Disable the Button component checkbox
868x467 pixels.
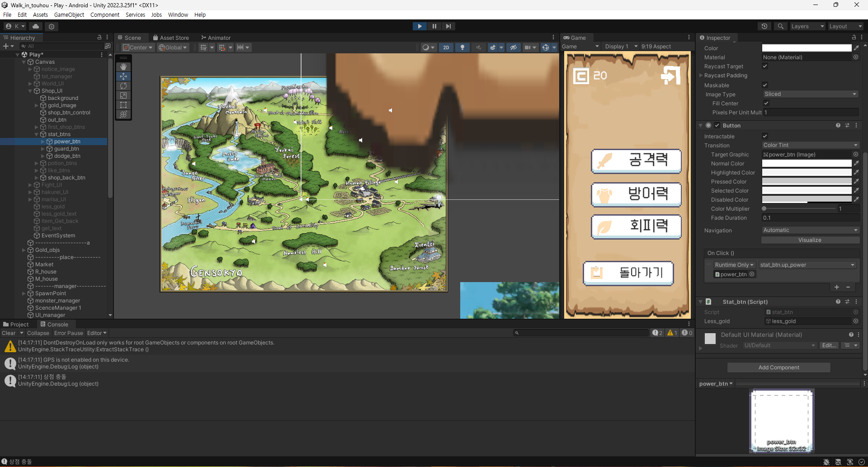tap(717, 126)
